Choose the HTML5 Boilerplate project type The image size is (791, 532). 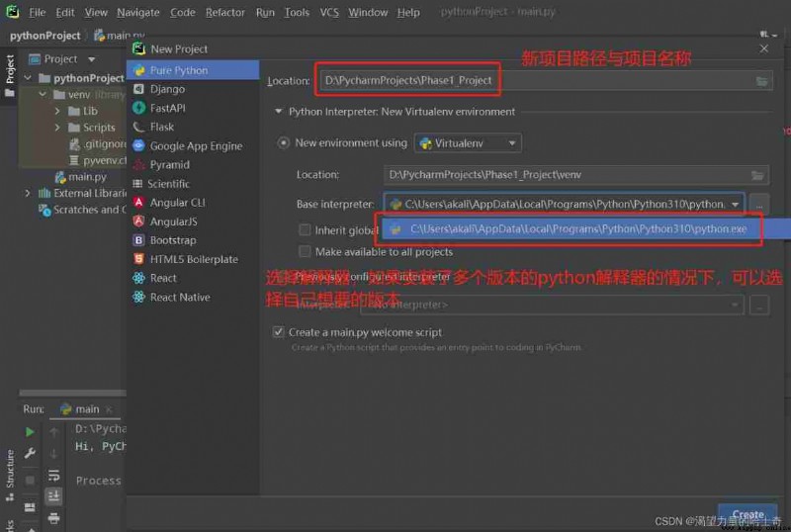193,259
